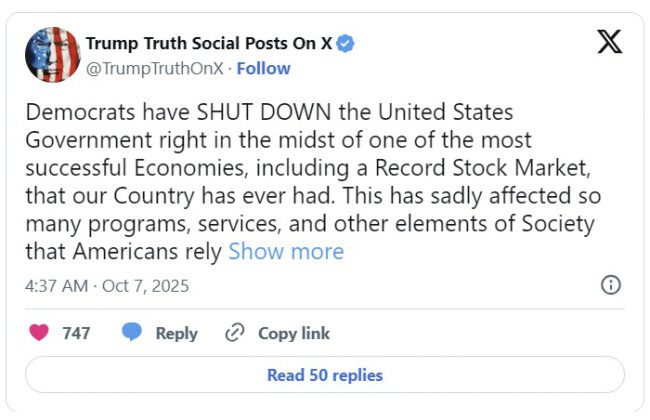Click the X logo icon
Screen dimensions: 650x420
608,42
